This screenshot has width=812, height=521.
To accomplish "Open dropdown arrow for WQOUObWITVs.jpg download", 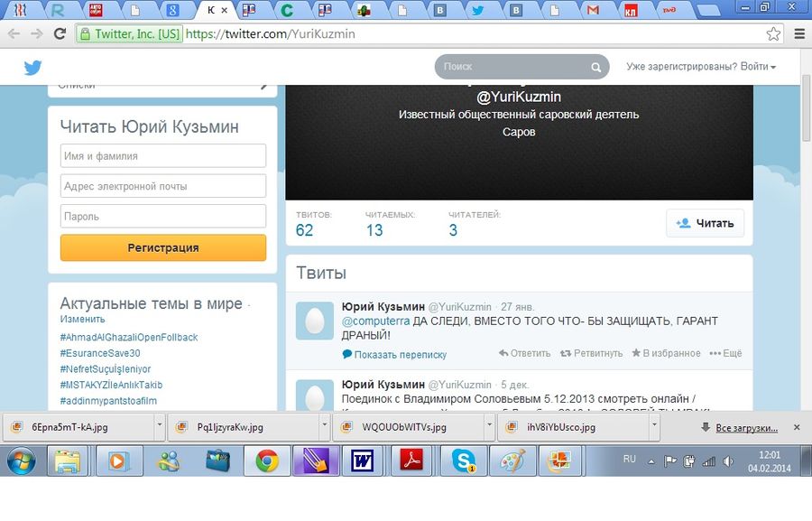I will [x=489, y=426].
